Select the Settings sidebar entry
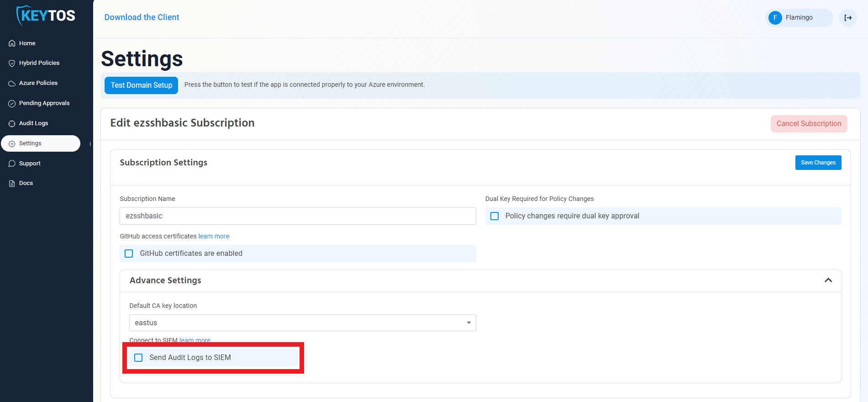 pos(41,143)
